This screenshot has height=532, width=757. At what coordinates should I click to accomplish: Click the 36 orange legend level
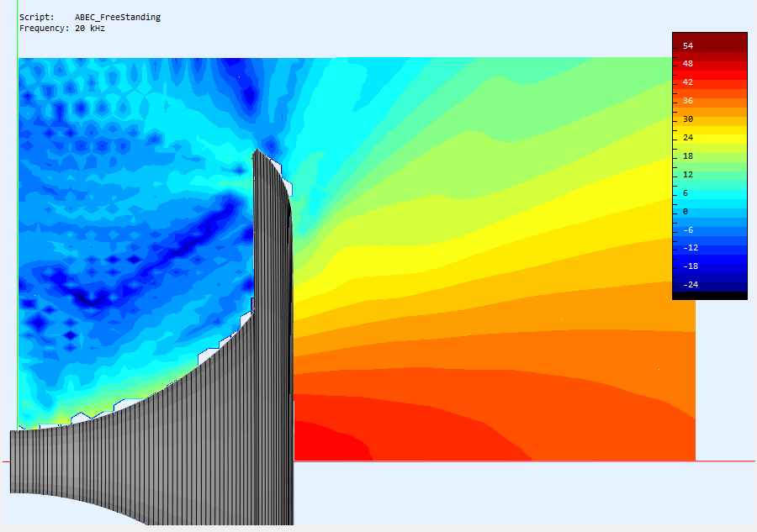click(688, 101)
